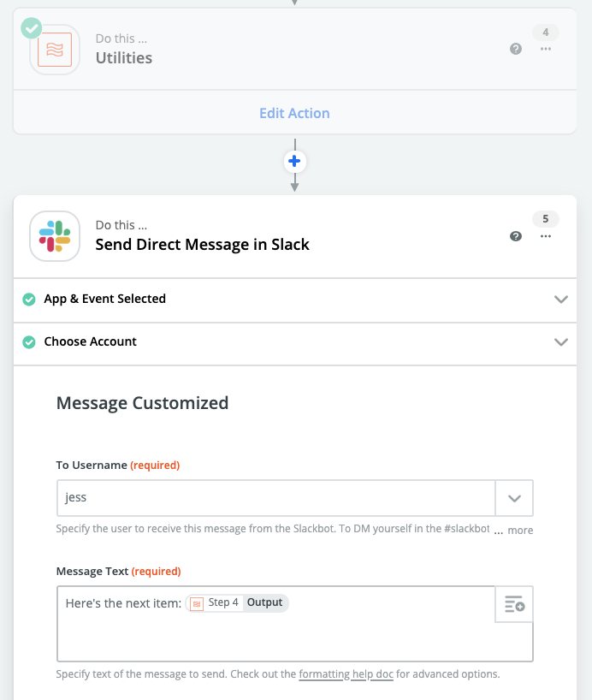Open the formatting help doc link
Viewport: 592px width, 700px height.
346,674
